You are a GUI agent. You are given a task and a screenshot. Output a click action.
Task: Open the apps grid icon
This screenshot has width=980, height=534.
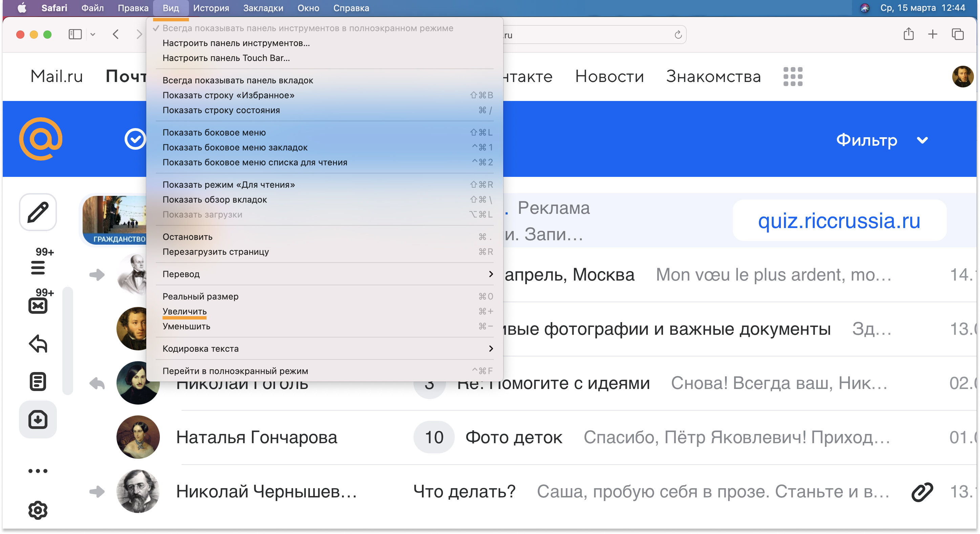[x=793, y=77]
